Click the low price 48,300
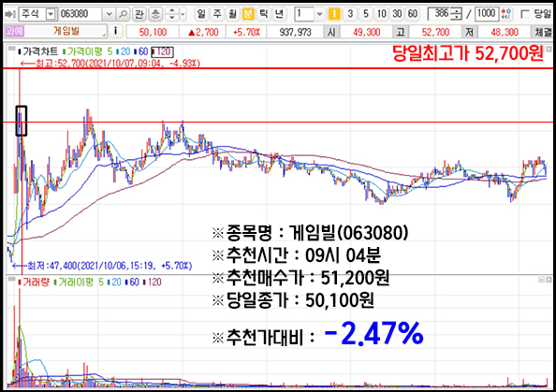The height and width of the screenshot is (392, 556). 505,32
